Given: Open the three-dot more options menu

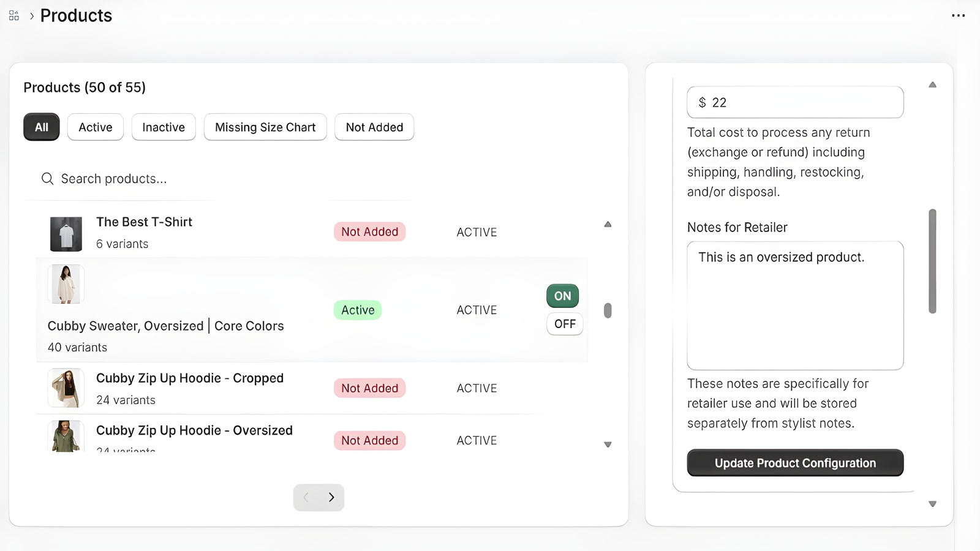Looking at the screenshot, I should click(x=958, y=16).
